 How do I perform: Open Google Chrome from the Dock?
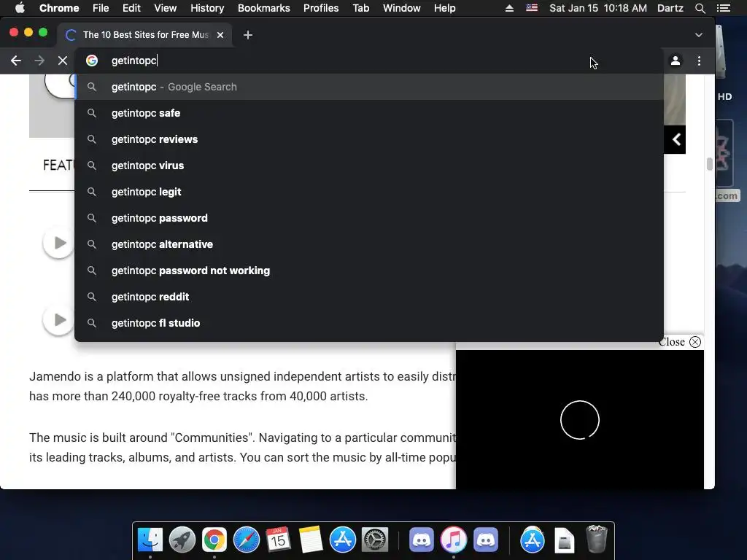tap(214, 540)
